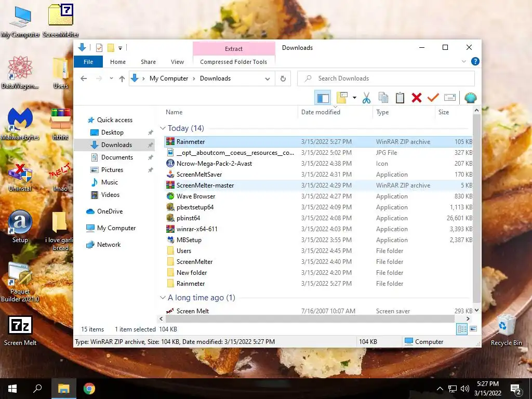
Task: Click the Paste clipboard icon
Action: (400, 98)
